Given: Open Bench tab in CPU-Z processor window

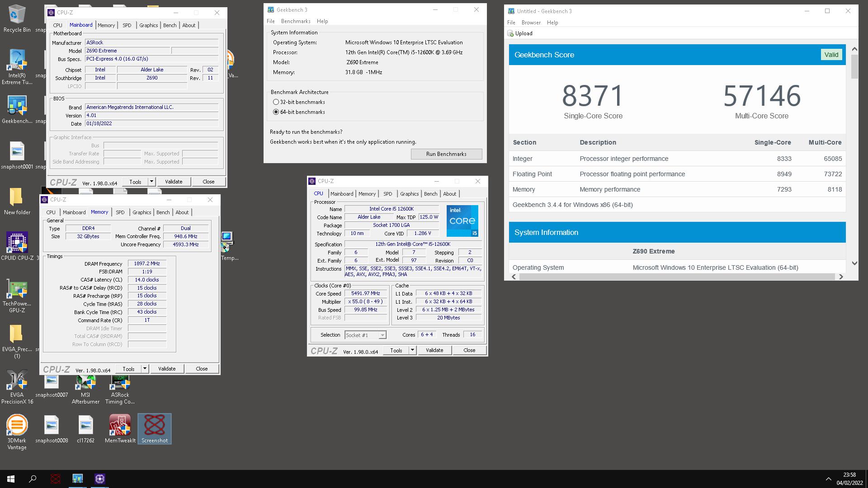Looking at the screenshot, I should [430, 194].
